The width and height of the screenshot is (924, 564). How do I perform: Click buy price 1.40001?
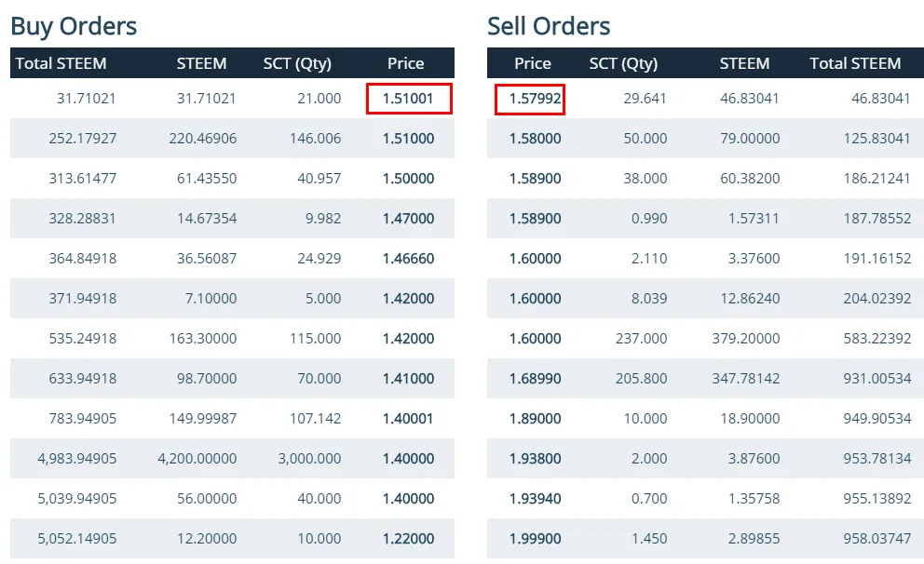pos(408,419)
